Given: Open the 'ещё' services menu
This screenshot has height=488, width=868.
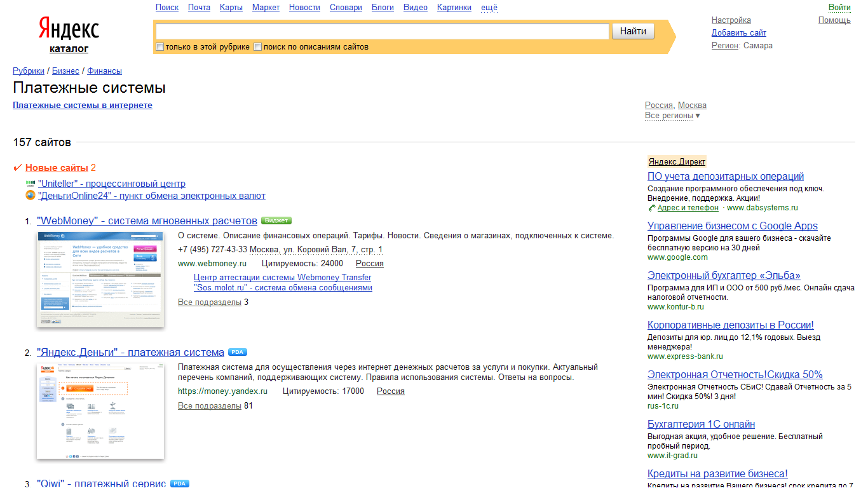Looking at the screenshot, I should coord(489,8).
